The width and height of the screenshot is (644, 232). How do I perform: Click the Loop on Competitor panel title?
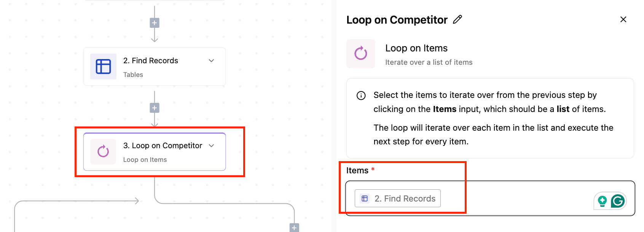pos(397,20)
